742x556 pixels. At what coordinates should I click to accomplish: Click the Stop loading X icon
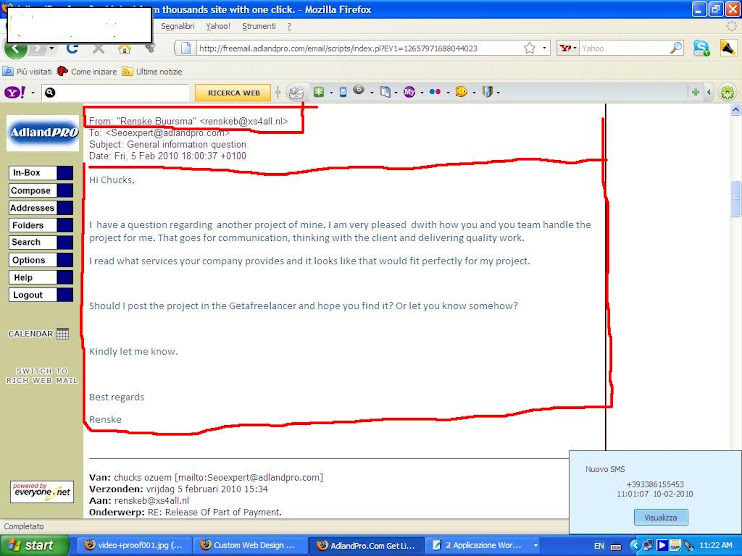[98, 48]
